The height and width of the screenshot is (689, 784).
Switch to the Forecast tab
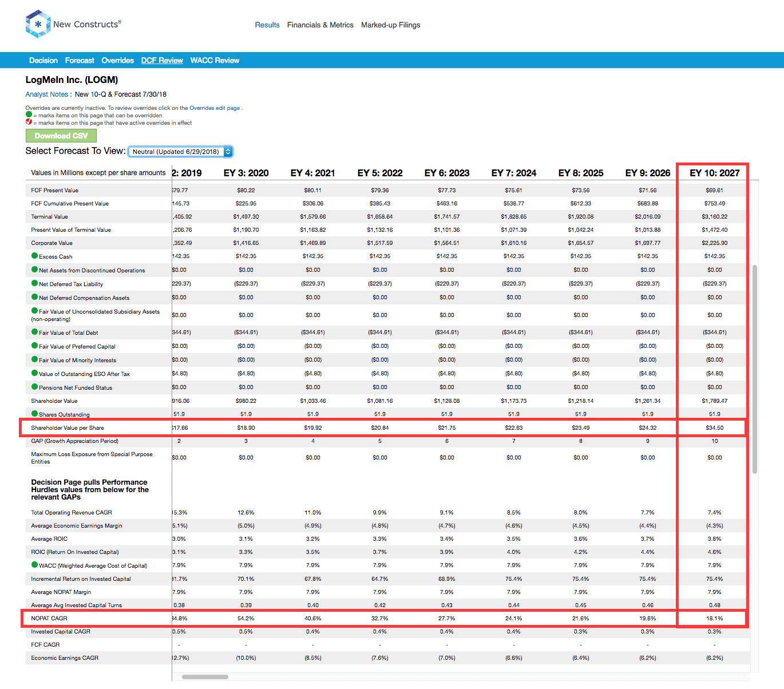(x=80, y=60)
